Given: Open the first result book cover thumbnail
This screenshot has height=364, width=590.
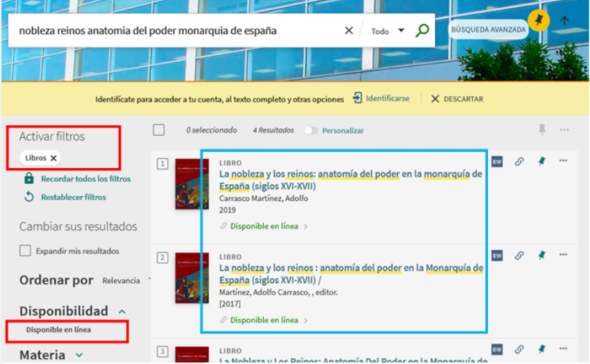Looking at the screenshot, I should tap(192, 185).
